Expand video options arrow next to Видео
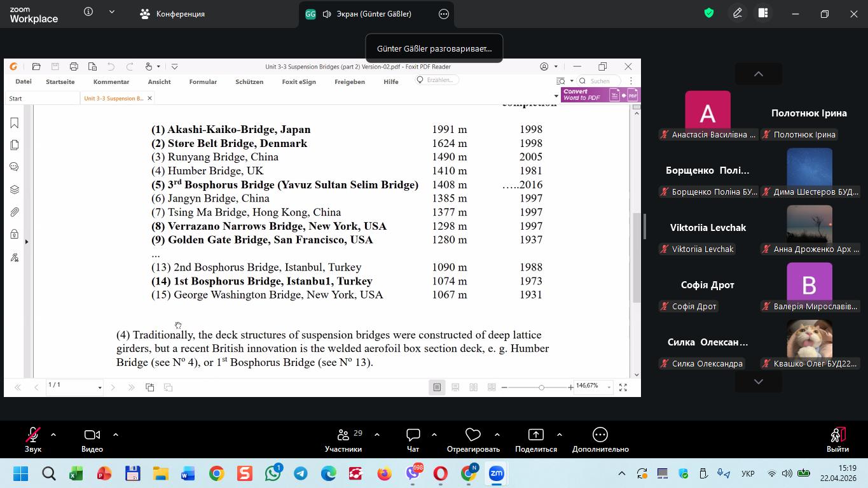Image resolution: width=868 pixels, height=488 pixels. 116,435
